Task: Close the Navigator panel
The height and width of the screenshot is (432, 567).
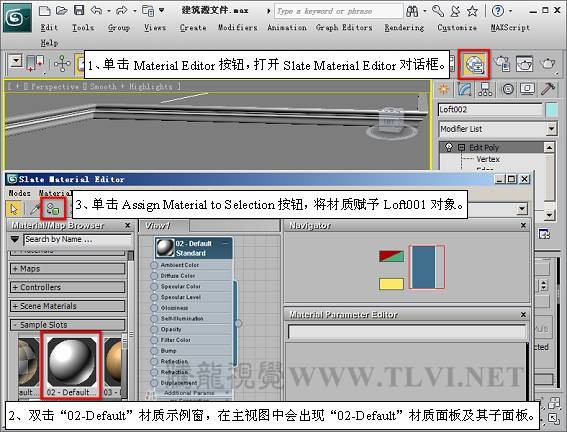Action: click(523, 225)
